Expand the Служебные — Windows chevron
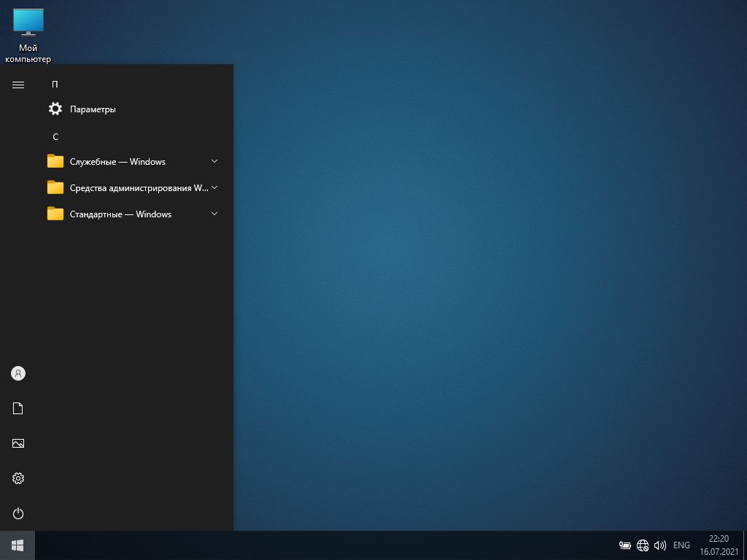 pos(214,161)
